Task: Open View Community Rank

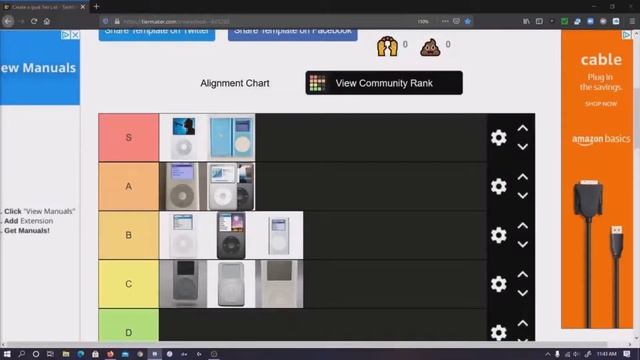Action: [384, 83]
